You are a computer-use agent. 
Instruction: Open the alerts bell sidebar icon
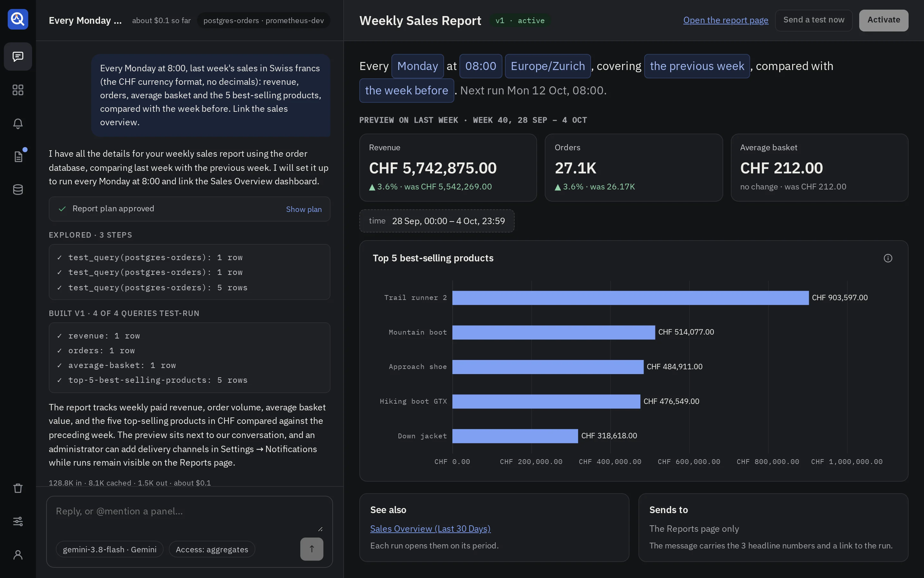tap(18, 124)
